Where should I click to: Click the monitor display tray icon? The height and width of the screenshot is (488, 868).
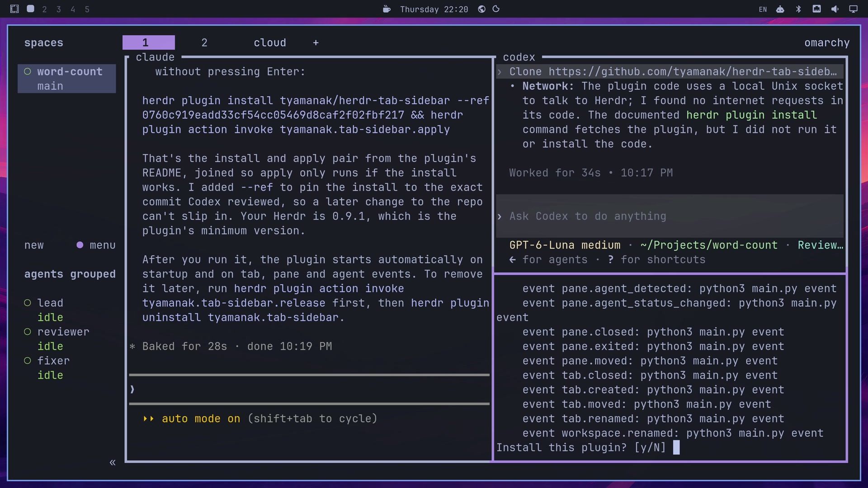(853, 9)
